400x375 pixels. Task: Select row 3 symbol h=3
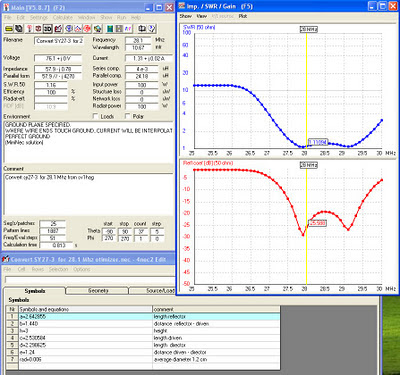(86, 331)
